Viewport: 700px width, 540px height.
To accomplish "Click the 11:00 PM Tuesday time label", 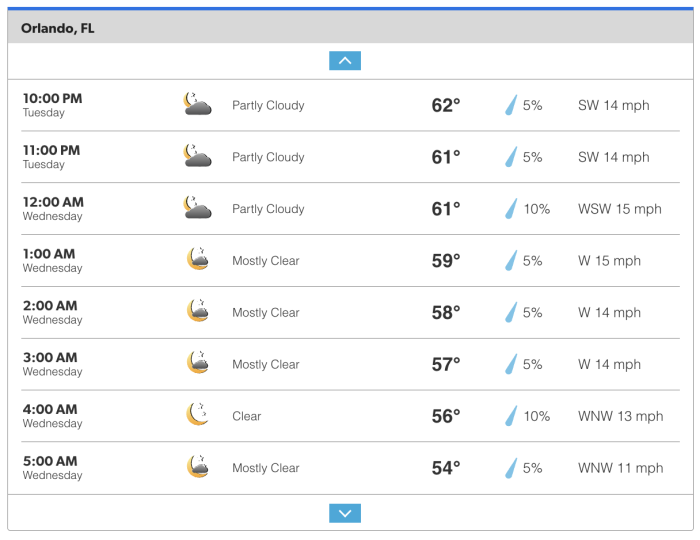I will pos(52,157).
